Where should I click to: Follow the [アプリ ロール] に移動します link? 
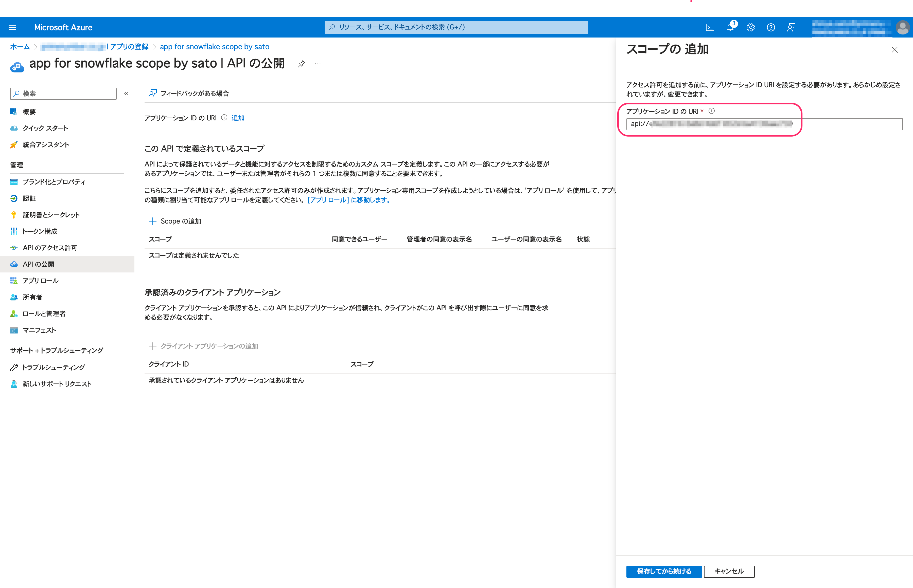349,200
